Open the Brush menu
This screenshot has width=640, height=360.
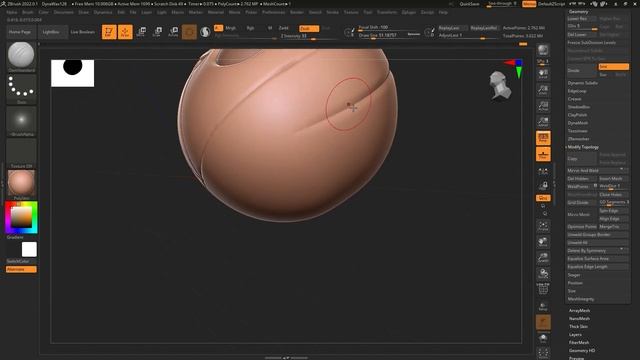pyautogui.click(x=27, y=13)
